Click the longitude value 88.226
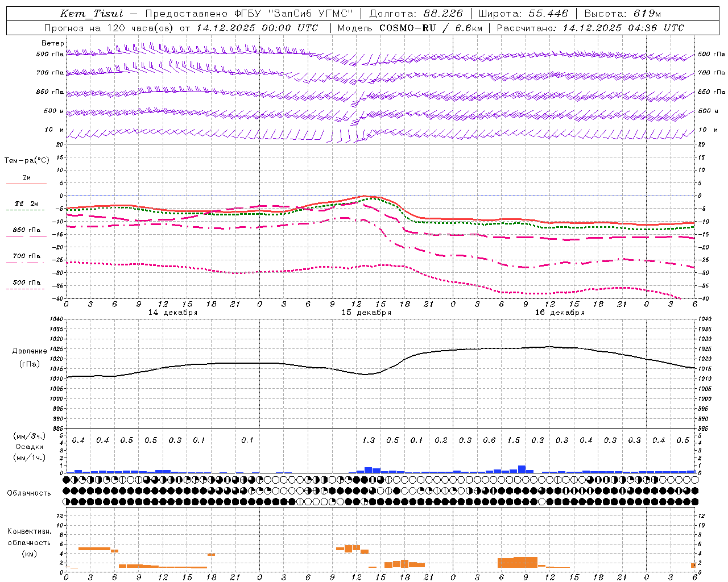The width and height of the screenshot is (728, 582). coord(443,14)
